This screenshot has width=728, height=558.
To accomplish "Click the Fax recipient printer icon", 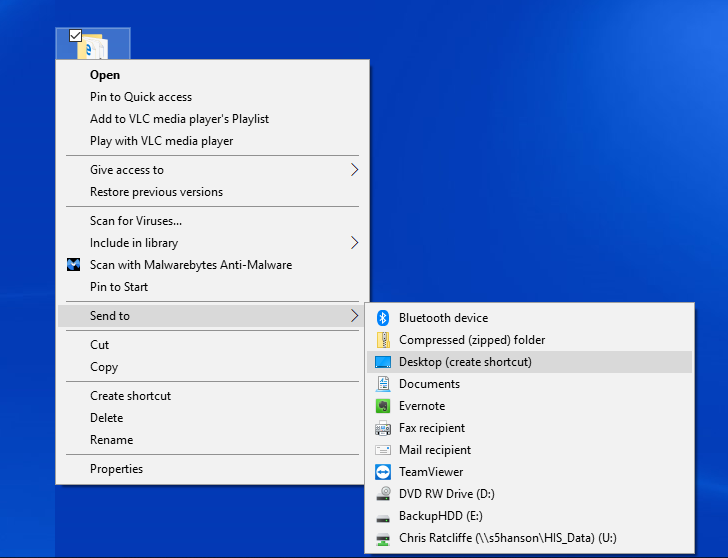I will point(383,428).
